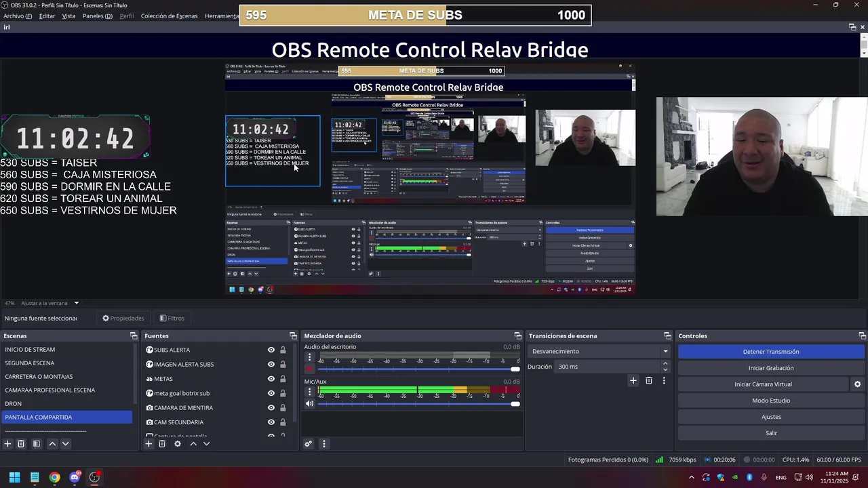Open Mic/Aux three-dot options menu
The image size is (868, 488).
309,392
